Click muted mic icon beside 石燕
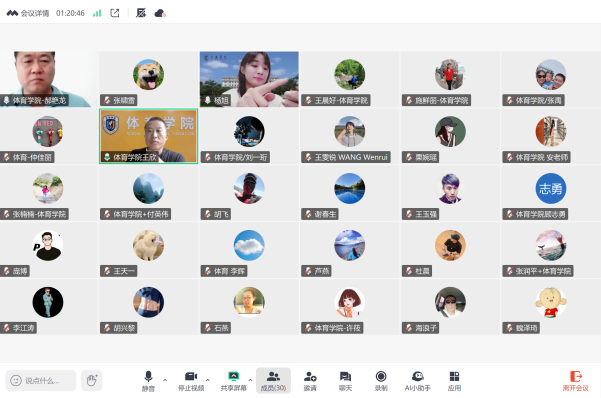Image resolution: width=601 pixels, height=398 pixels. point(207,328)
